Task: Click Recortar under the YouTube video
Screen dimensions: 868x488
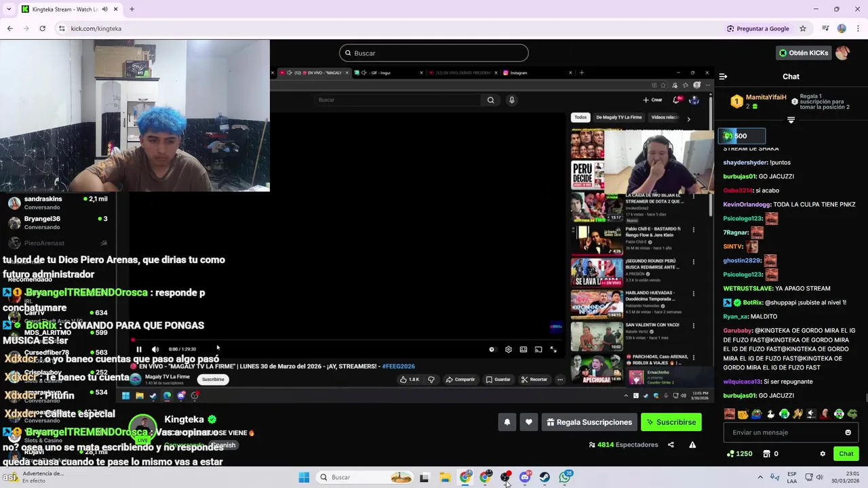Action: [x=534, y=380]
